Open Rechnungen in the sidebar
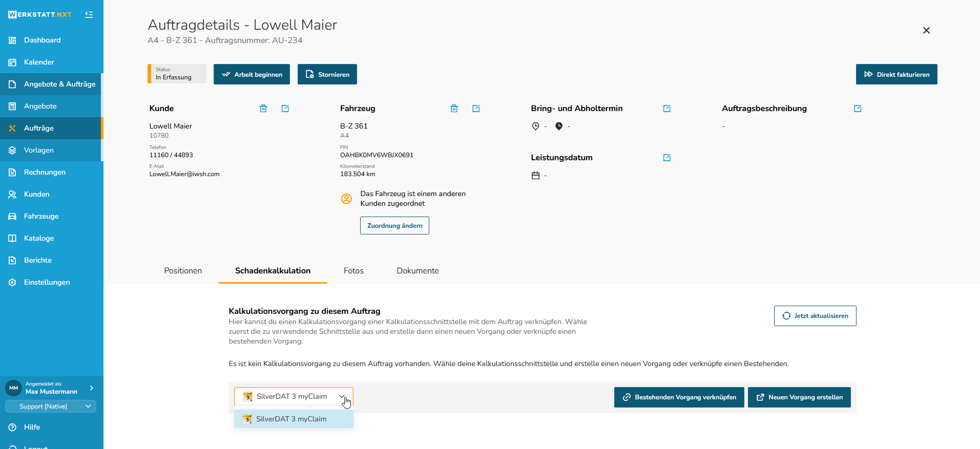The image size is (980, 449). (x=45, y=173)
